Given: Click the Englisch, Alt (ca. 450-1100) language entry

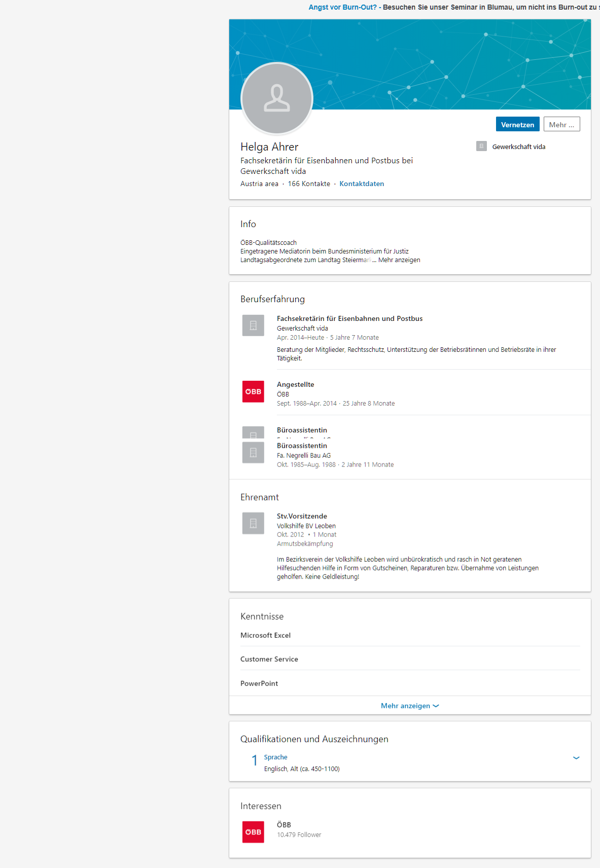Looking at the screenshot, I should coord(302,769).
